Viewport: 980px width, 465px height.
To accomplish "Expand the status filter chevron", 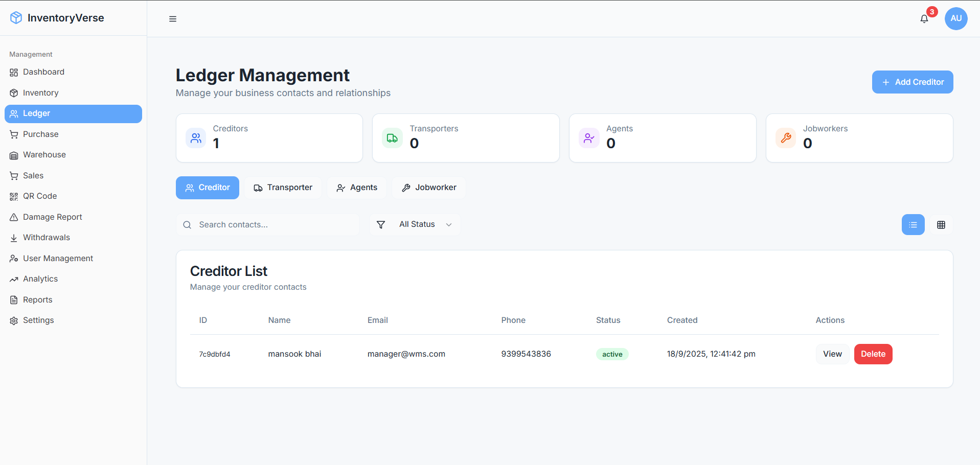I will coord(448,224).
